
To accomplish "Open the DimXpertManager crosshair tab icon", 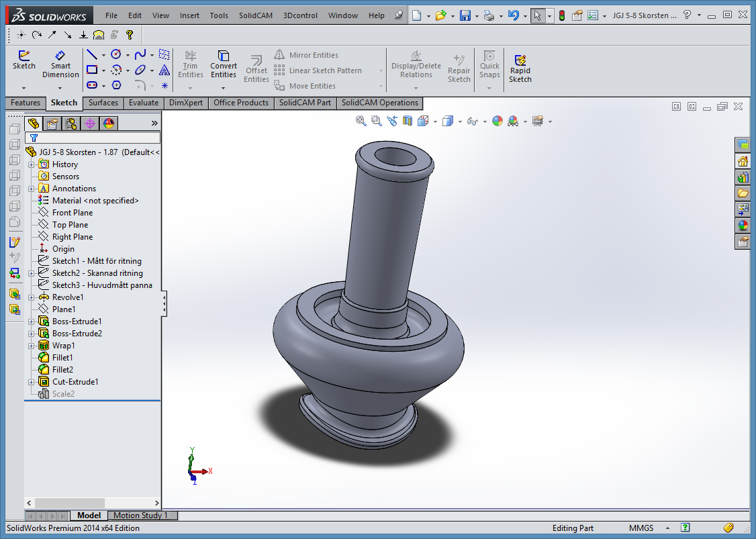I will [x=90, y=124].
